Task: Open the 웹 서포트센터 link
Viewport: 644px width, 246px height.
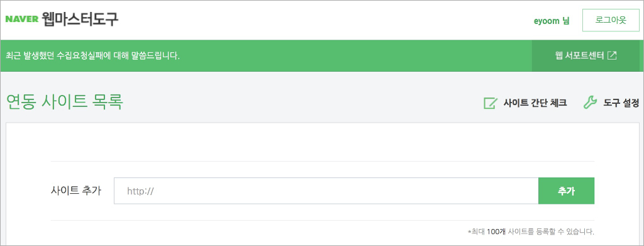Action: point(579,56)
